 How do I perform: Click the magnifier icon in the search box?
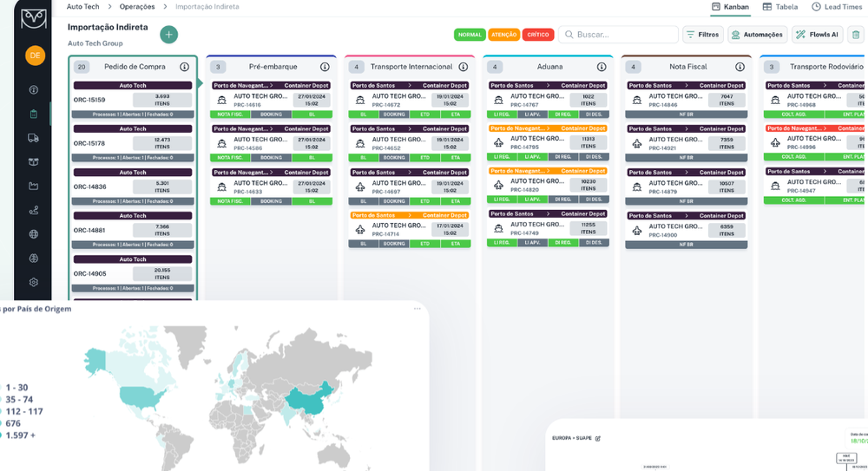click(569, 35)
